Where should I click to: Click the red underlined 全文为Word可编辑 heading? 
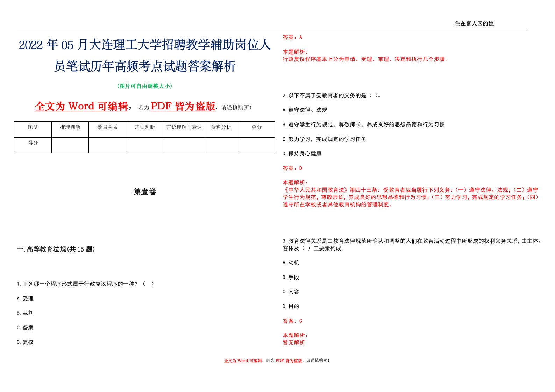coord(81,106)
